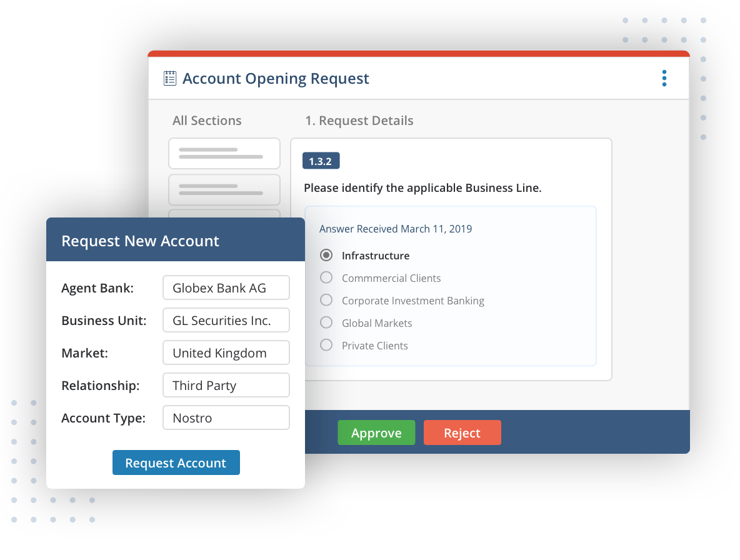The image size is (740, 560).
Task: Click the Reject button
Action: (462, 432)
